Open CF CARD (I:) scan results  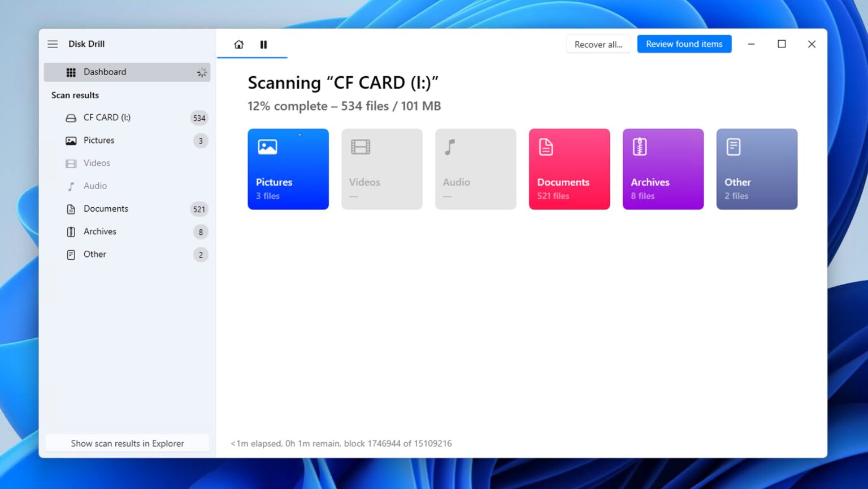(x=127, y=117)
